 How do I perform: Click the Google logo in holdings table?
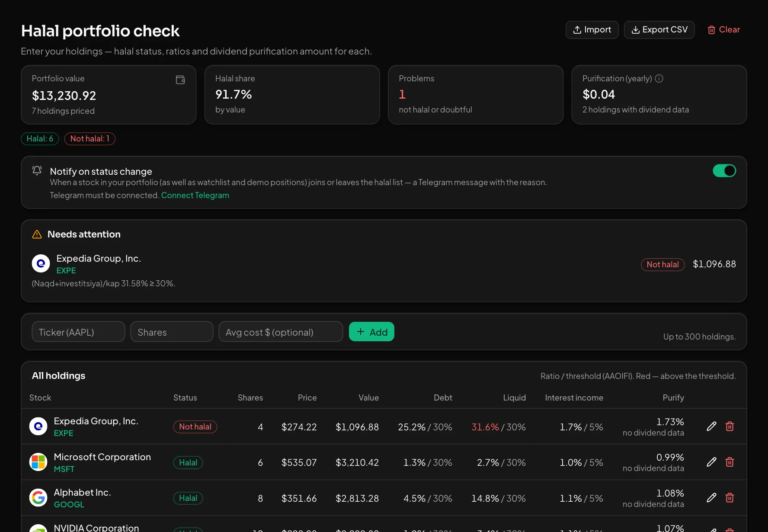click(38, 498)
